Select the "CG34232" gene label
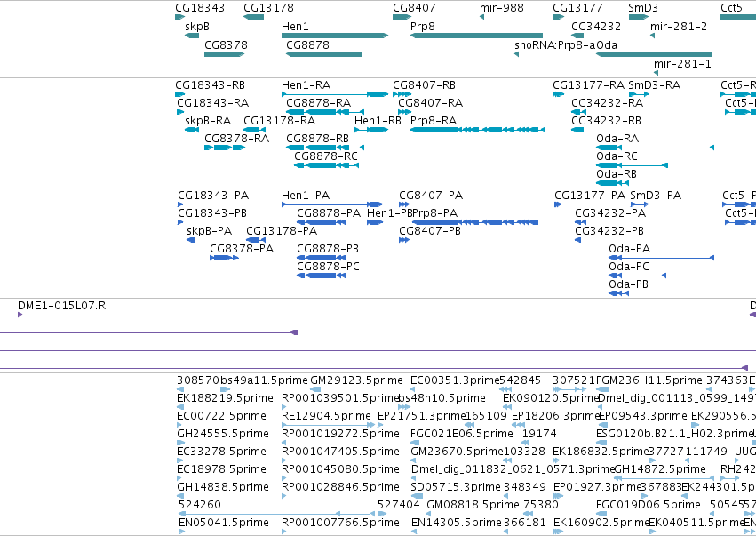The height and width of the screenshot is (536, 756). tap(596, 27)
